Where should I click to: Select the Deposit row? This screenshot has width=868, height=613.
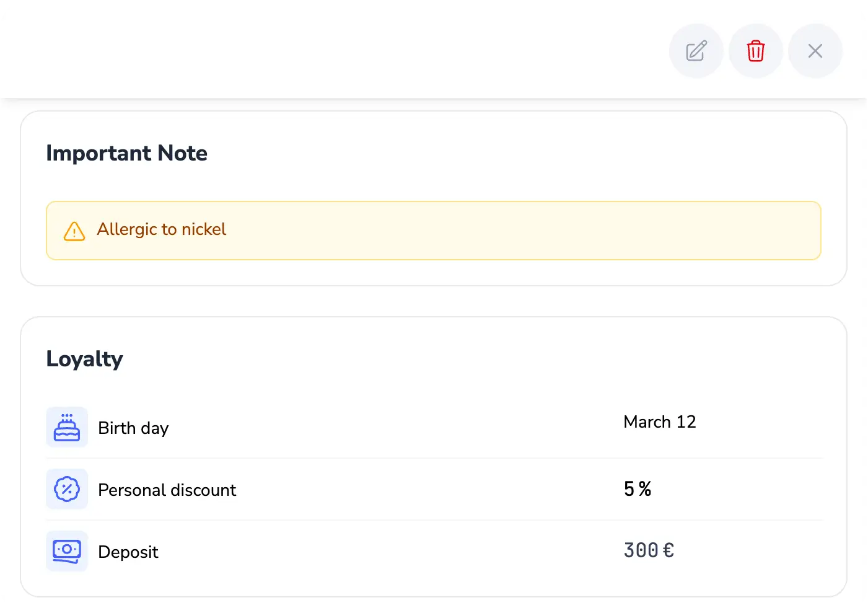tap(434, 551)
